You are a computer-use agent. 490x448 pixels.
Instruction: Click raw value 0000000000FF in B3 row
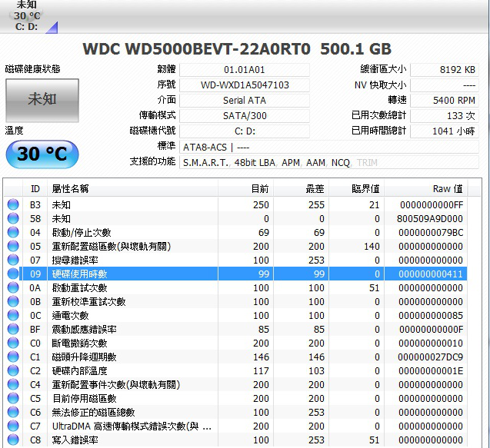pos(432,205)
